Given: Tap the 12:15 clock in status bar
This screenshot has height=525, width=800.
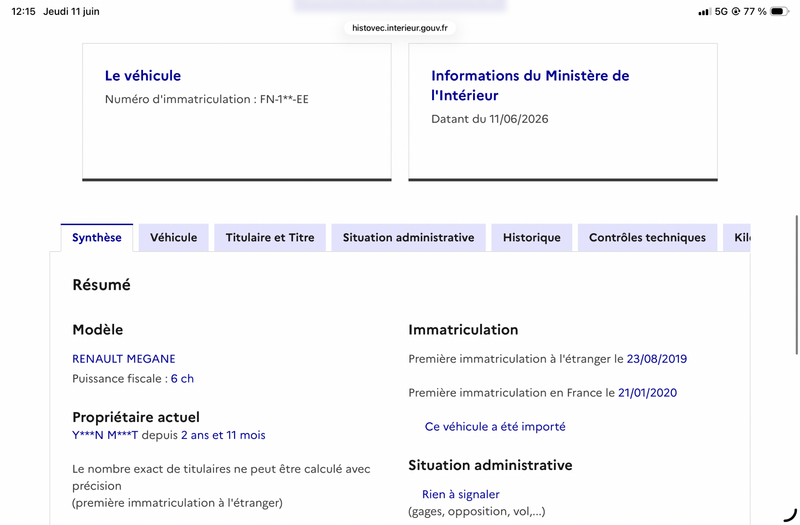Looking at the screenshot, I should 23,11.
